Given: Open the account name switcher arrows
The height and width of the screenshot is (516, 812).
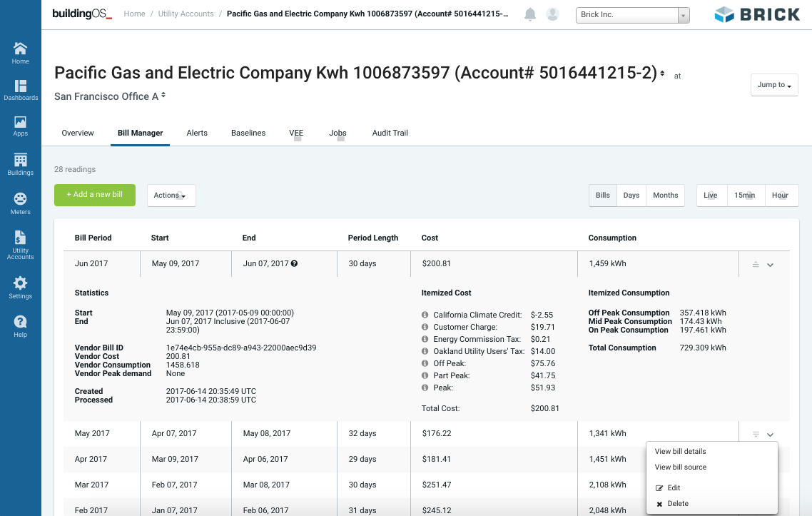Looking at the screenshot, I should point(662,74).
